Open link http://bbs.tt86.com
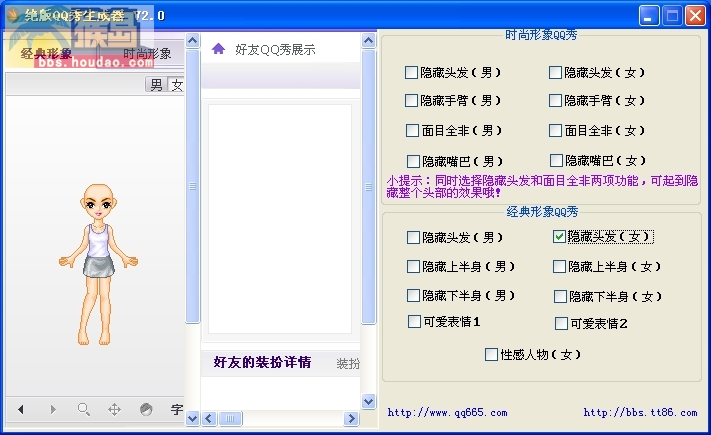 point(640,412)
